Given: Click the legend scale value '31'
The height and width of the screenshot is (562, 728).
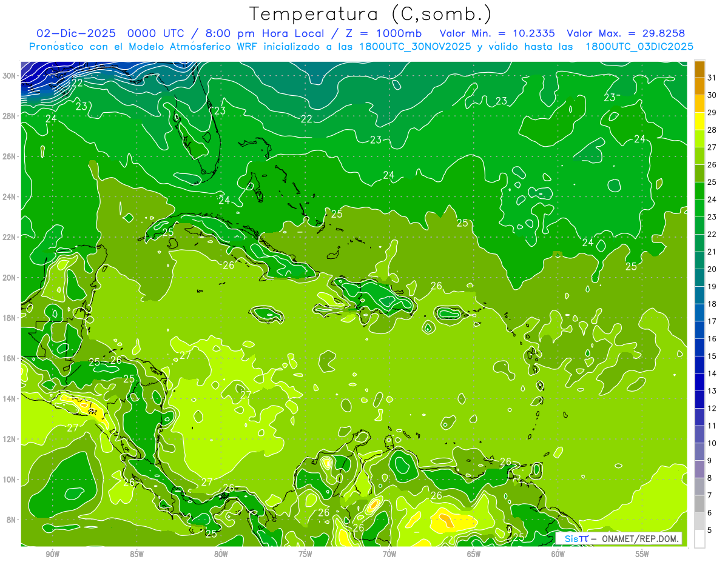Looking at the screenshot, I should click(712, 78).
